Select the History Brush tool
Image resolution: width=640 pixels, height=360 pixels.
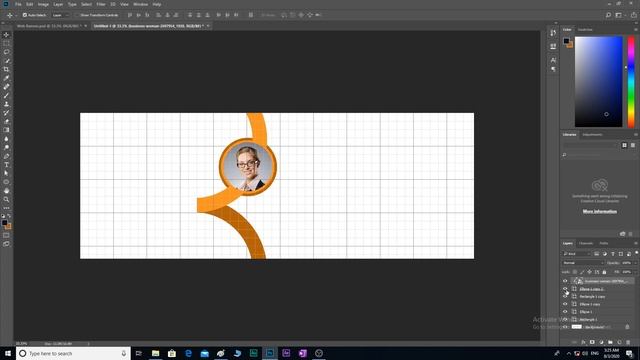tap(6, 113)
